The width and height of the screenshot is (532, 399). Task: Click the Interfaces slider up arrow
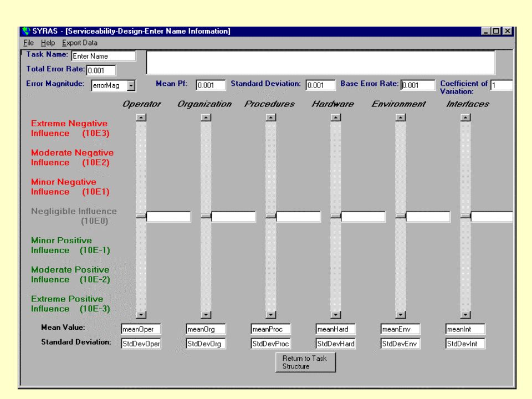coord(465,117)
